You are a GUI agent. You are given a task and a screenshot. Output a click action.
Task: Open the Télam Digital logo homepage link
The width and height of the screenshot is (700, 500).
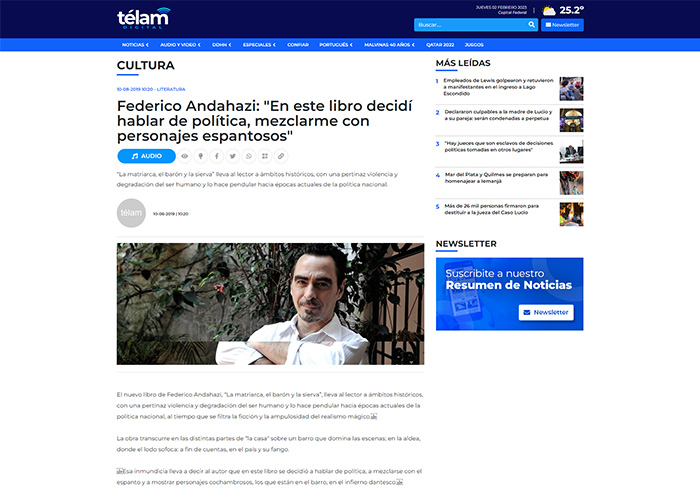click(x=143, y=18)
